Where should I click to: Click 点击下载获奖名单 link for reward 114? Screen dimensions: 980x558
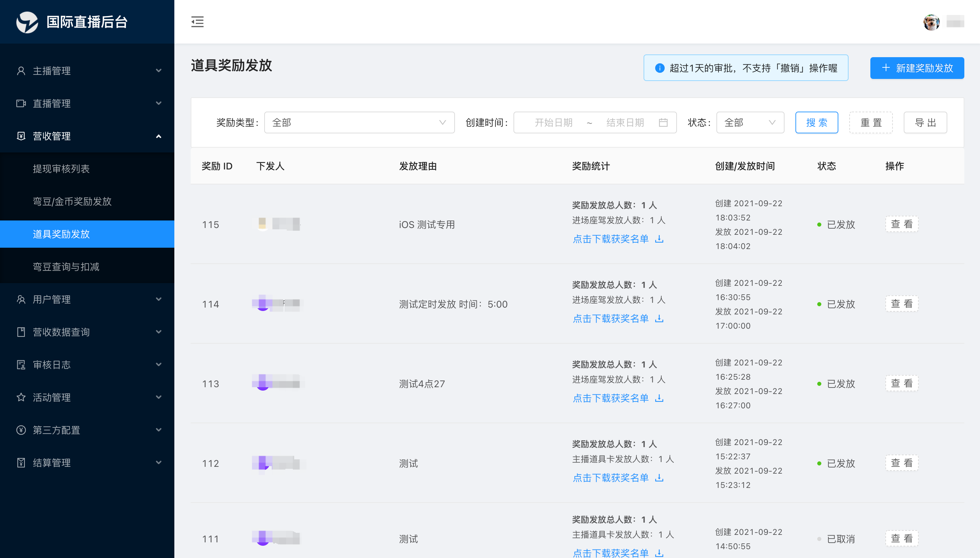coord(610,318)
